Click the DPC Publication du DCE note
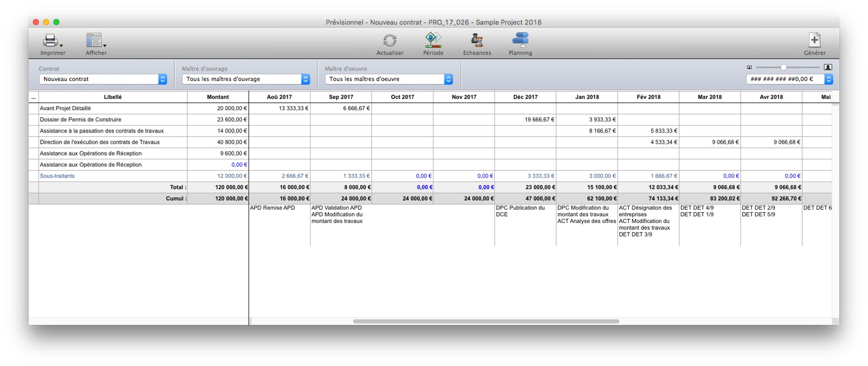 tap(520, 211)
